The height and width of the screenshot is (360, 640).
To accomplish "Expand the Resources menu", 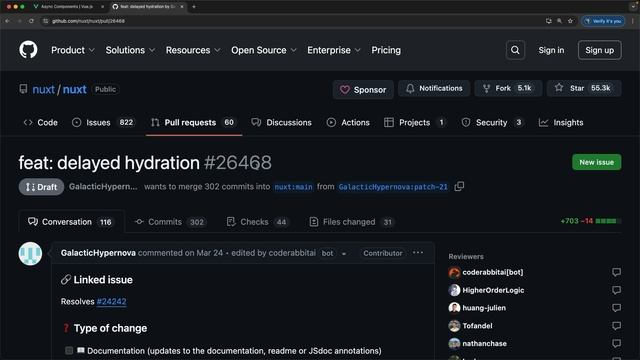I will click(x=193, y=50).
